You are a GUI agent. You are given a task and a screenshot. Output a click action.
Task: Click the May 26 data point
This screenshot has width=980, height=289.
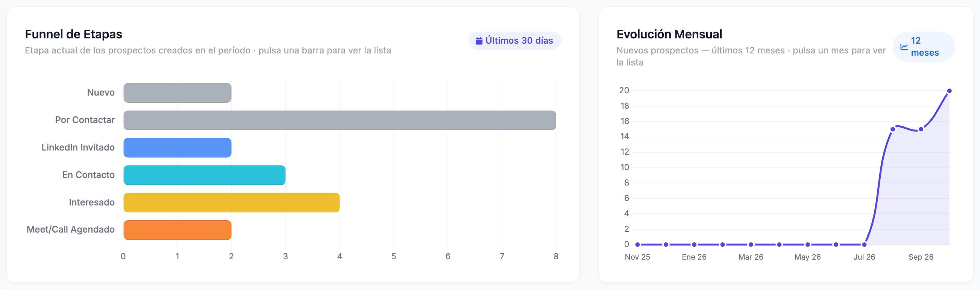(x=808, y=245)
